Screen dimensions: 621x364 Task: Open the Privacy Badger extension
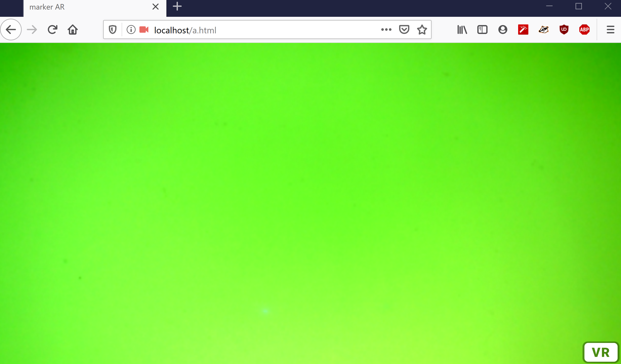(x=544, y=30)
